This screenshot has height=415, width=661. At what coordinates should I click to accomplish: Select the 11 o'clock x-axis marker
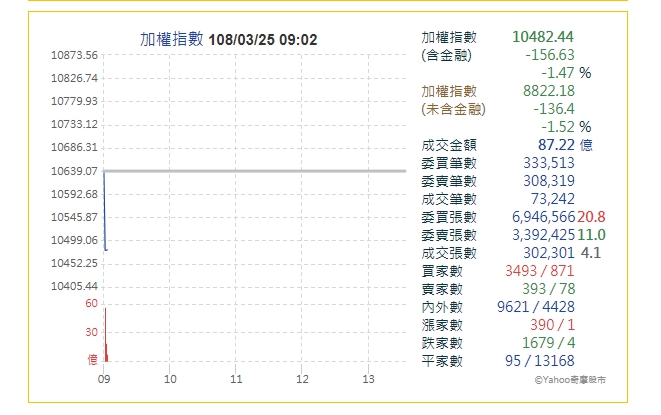coord(236,379)
